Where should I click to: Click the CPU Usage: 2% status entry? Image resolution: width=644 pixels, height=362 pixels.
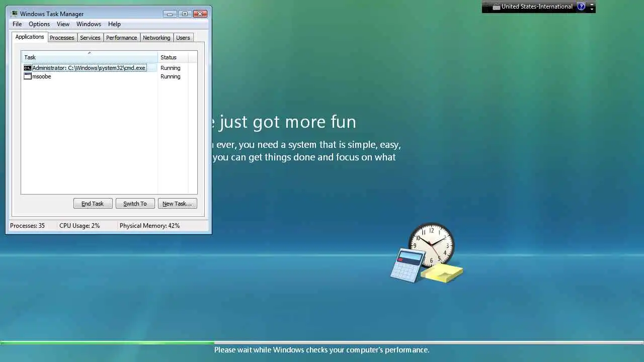[x=79, y=226]
